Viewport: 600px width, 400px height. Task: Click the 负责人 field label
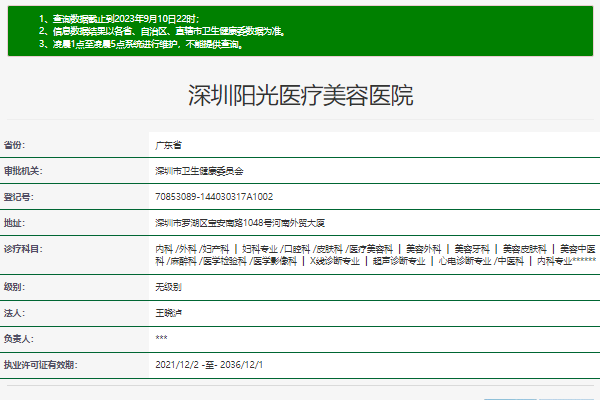point(19,339)
